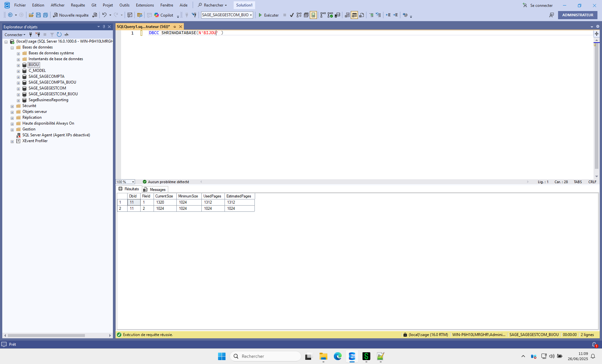Click the Increase Indent icon
The image size is (602, 364).
point(395,15)
